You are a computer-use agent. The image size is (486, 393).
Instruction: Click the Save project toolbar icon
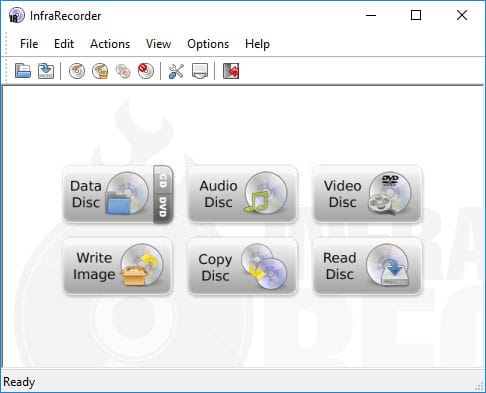46,71
